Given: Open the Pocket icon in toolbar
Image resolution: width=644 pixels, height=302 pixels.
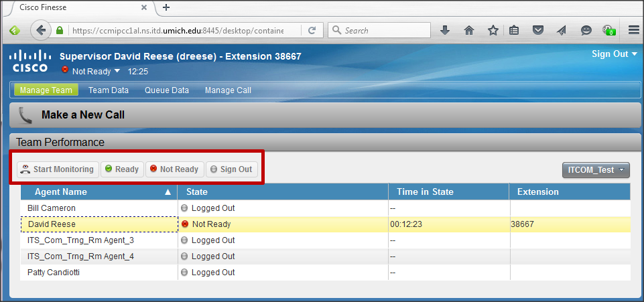Looking at the screenshot, I should click(538, 30).
